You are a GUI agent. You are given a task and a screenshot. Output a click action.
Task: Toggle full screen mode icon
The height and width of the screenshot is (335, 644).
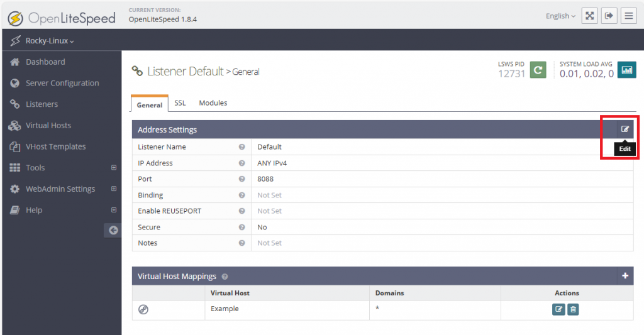(589, 16)
